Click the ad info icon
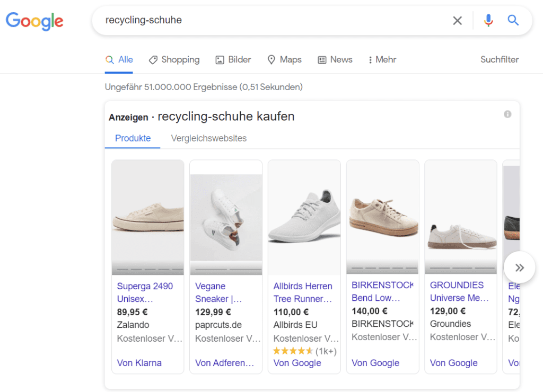This screenshot has height=392, width=543. pyautogui.click(x=507, y=114)
